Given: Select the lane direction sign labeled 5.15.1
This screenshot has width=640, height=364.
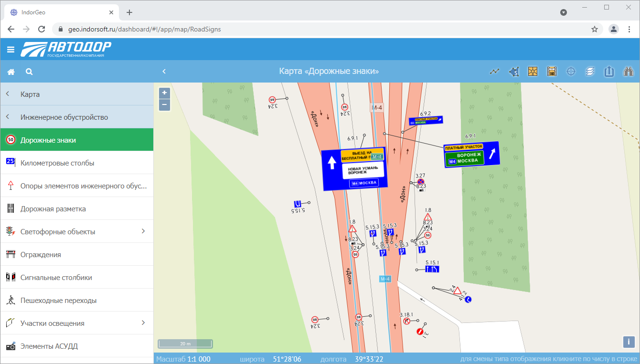Looking at the screenshot, I should point(432,270).
